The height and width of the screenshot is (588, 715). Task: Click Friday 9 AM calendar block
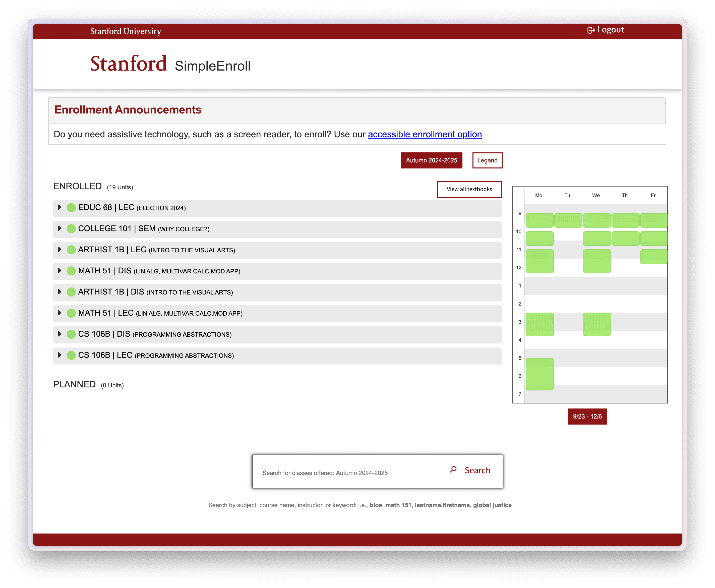click(x=654, y=220)
